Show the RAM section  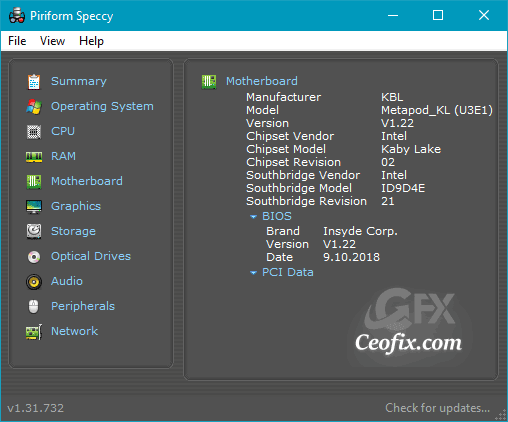pos(63,156)
